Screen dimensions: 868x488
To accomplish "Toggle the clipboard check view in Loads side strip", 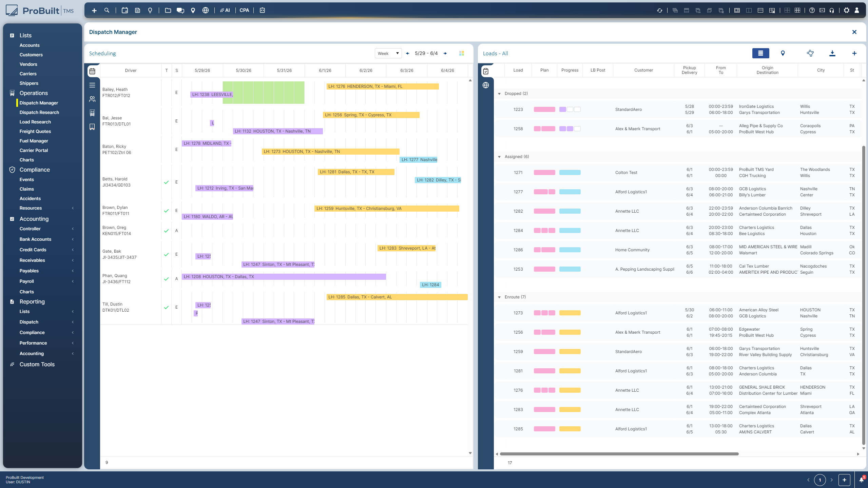I will [x=486, y=71].
